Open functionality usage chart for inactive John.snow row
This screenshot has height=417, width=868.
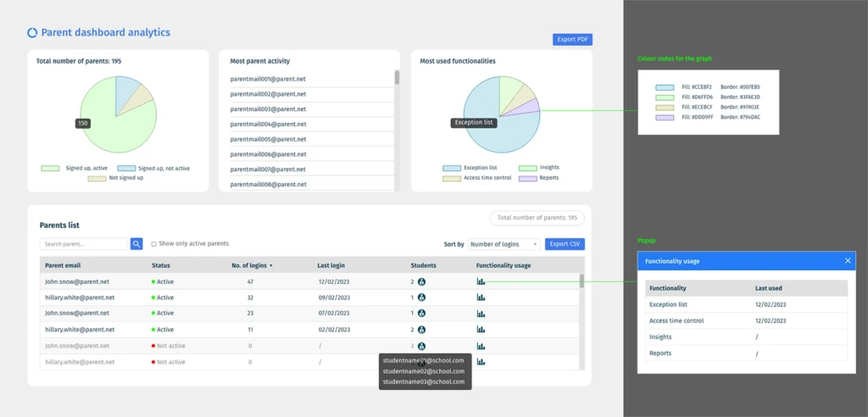click(481, 346)
